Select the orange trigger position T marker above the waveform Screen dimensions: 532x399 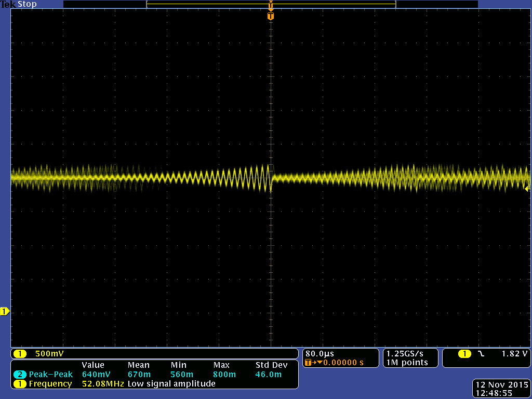pos(270,16)
